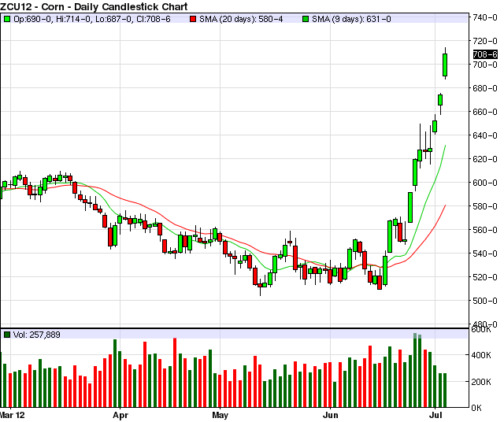The height and width of the screenshot is (422, 504).
Task: Click the 'SMA (20 days): 580-4' legend text
Action: (x=241, y=19)
